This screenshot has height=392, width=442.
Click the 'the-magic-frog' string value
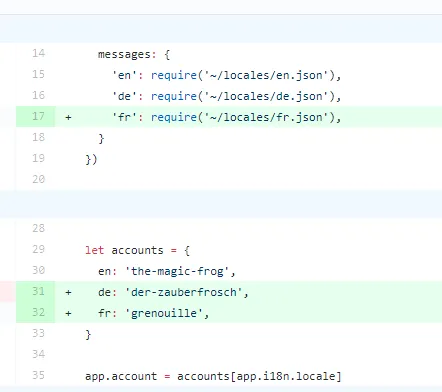coord(177,271)
